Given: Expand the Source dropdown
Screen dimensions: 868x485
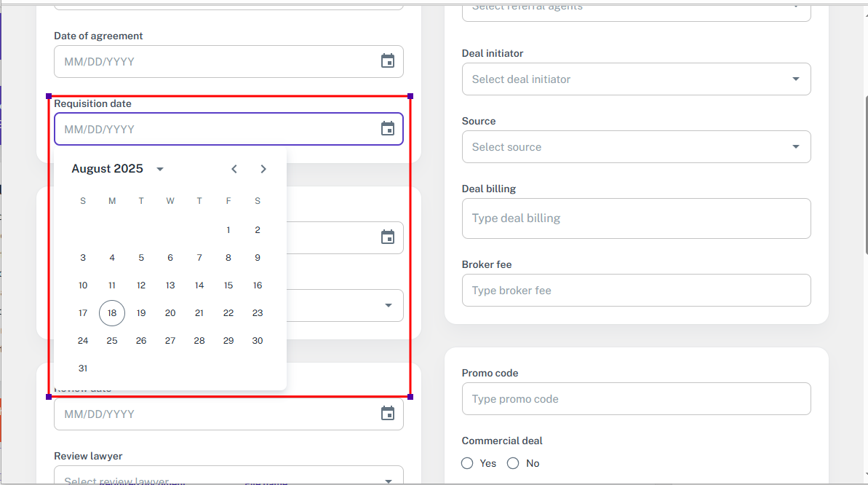Looking at the screenshot, I should 795,147.
